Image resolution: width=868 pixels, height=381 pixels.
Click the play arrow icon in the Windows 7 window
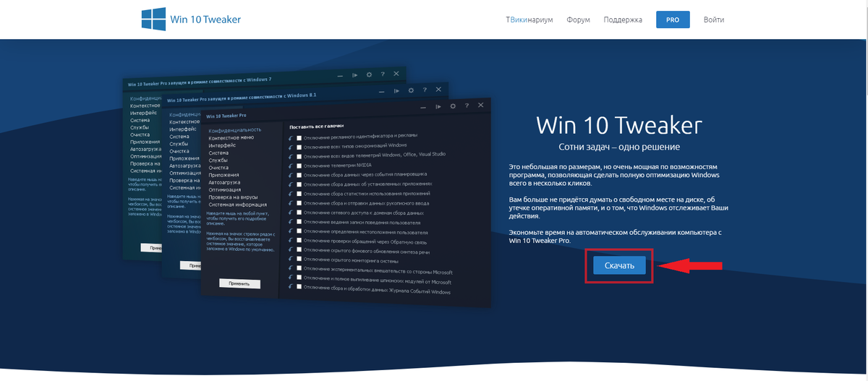pyautogui.click(x=355, y=74)
